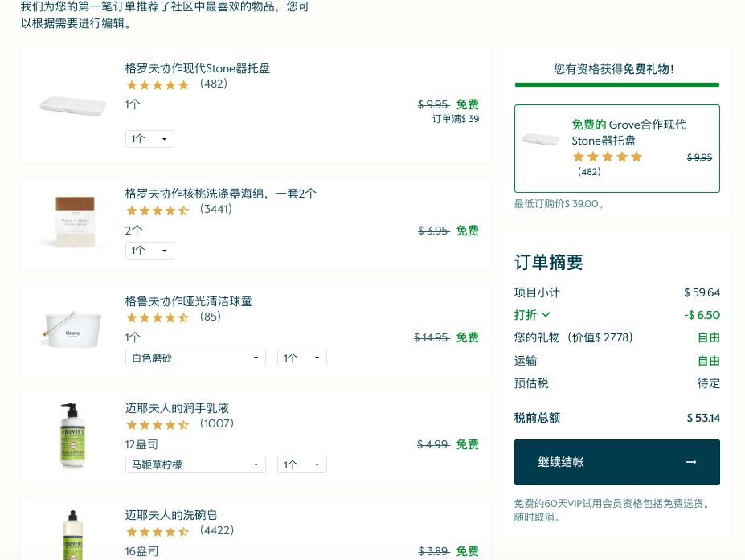This screenshot has height=560, width=745.
Task: Click the $ 59.64 subtotal value
Action: click(702, 292)
